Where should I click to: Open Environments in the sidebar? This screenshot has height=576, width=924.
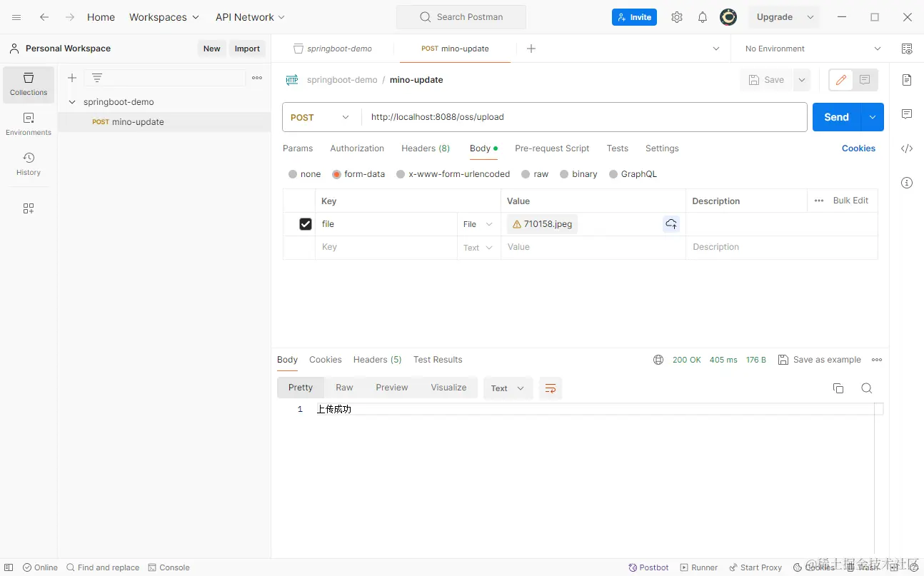[29, 125]
